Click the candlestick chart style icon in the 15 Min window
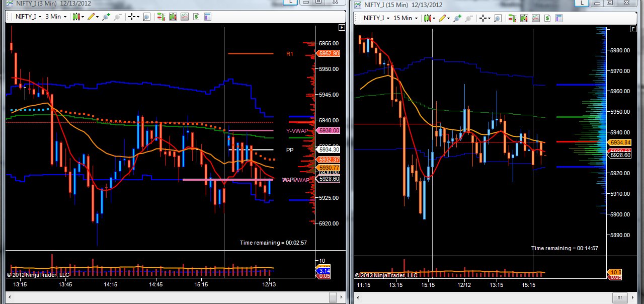The height and width of the screenshot is (304, 644). point(428,18)
